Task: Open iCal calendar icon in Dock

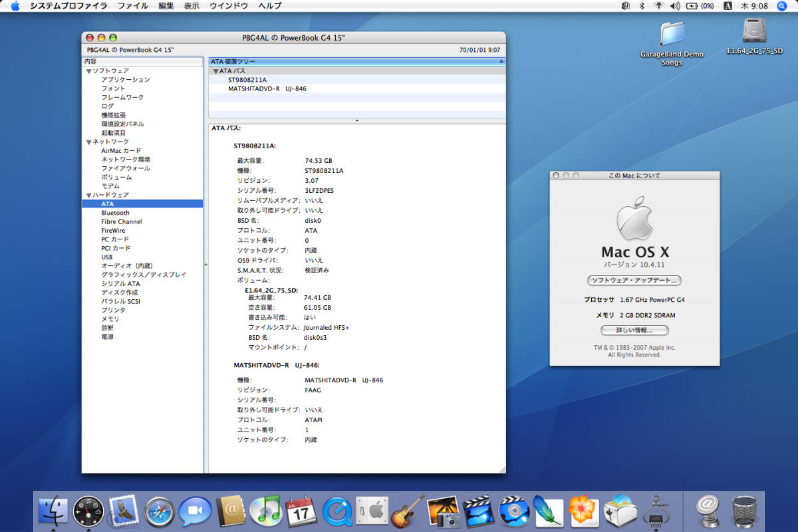Action: 301,511
